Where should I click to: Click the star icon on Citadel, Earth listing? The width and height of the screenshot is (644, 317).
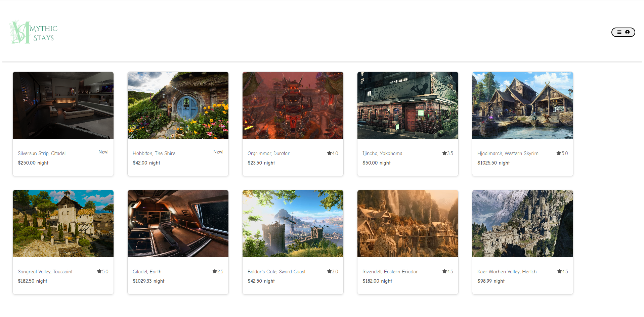(215, 271)
